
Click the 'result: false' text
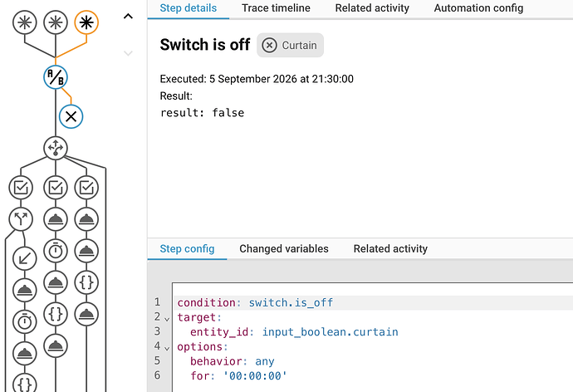point(202,112)
